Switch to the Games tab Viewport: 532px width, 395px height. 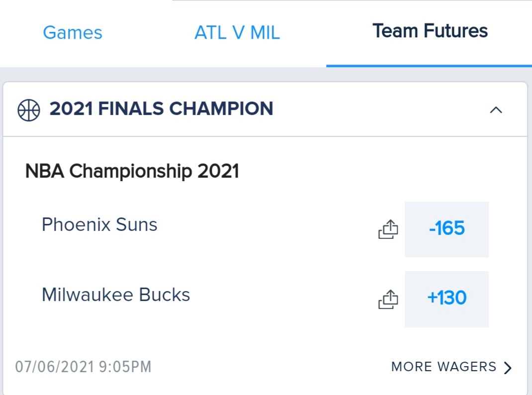coord(73,32)
